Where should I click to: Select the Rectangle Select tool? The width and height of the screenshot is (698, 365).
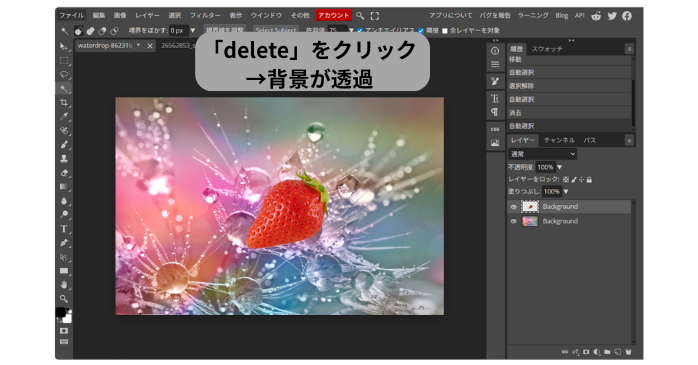(64, 61)
